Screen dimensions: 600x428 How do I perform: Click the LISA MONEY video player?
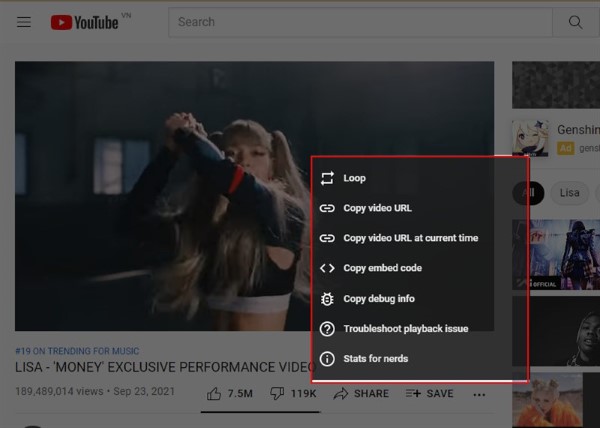coord(160,195)
